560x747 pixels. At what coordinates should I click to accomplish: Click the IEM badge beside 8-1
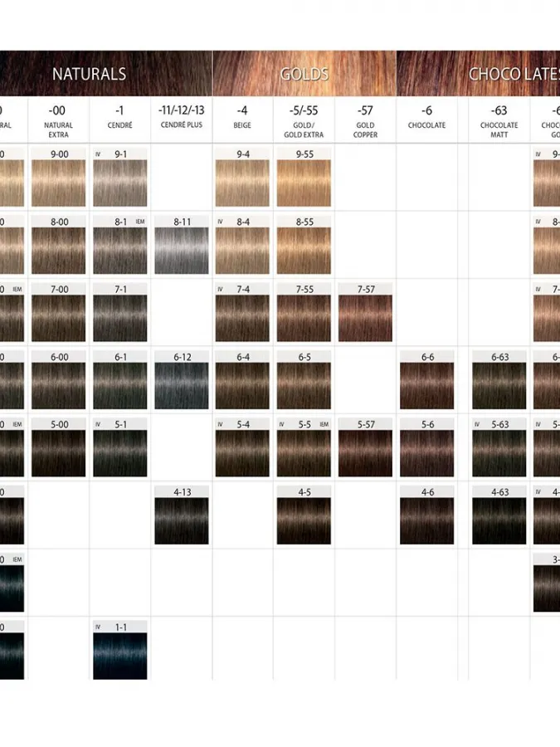[x=140, y=222]
